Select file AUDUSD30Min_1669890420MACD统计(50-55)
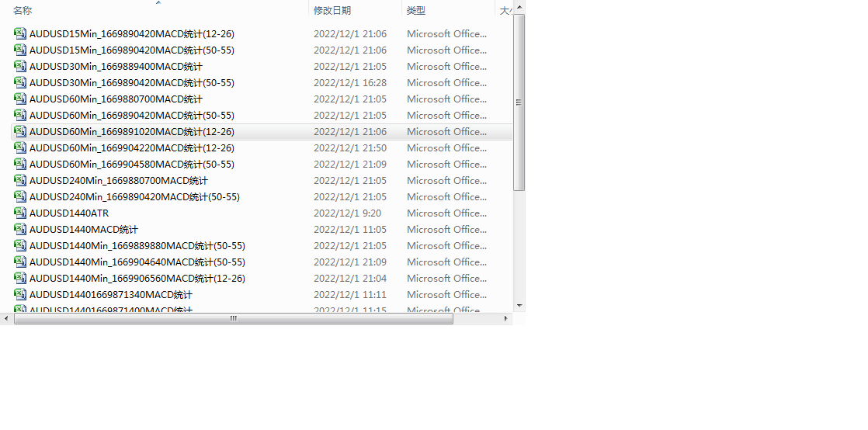868x430 pixels. click(132, 82)
